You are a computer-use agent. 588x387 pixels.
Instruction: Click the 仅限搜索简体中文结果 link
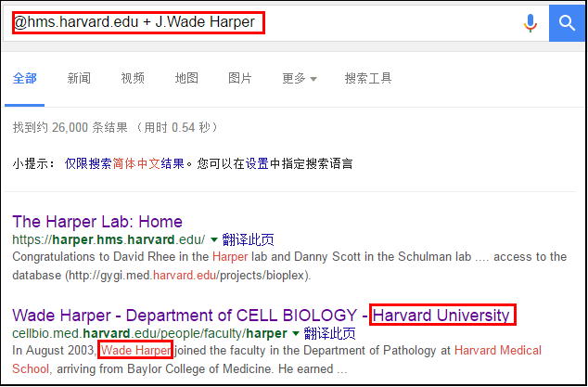125,163
